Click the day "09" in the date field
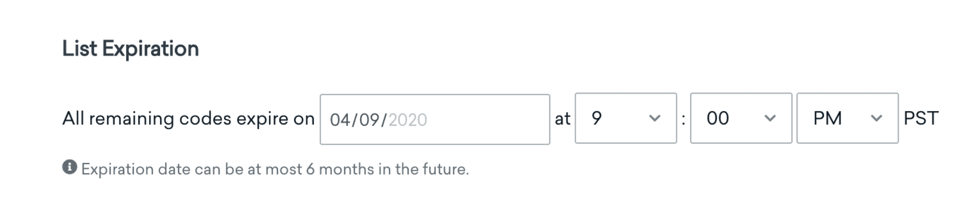This screenshot has height=219, width=980. click(369, 120)
